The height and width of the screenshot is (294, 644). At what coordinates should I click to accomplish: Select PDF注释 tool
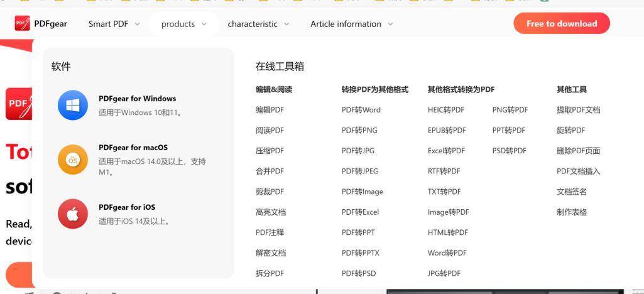point(270,232)
